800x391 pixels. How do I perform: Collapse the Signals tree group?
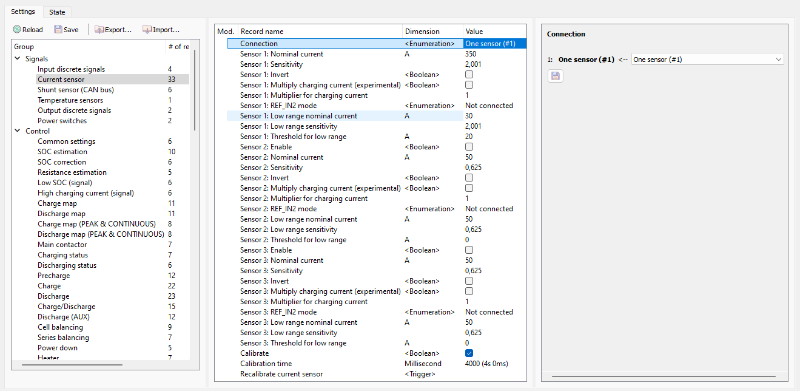[x=18, y=59]
